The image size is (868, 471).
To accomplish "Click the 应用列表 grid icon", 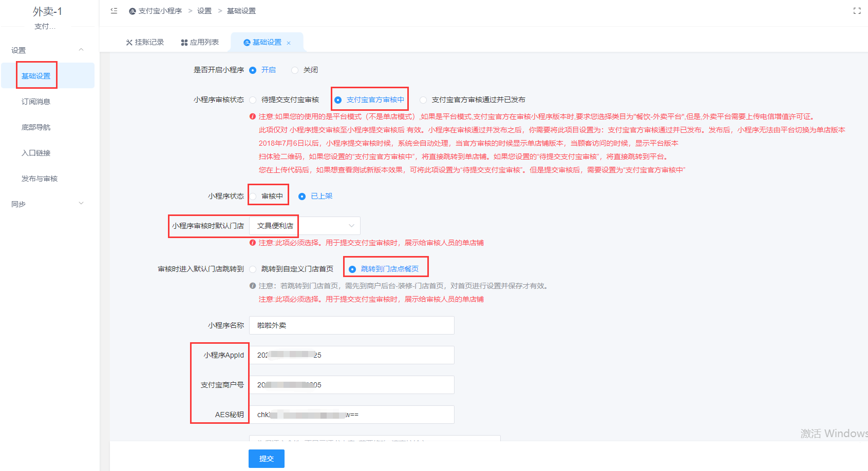I will tap(184, 43).
